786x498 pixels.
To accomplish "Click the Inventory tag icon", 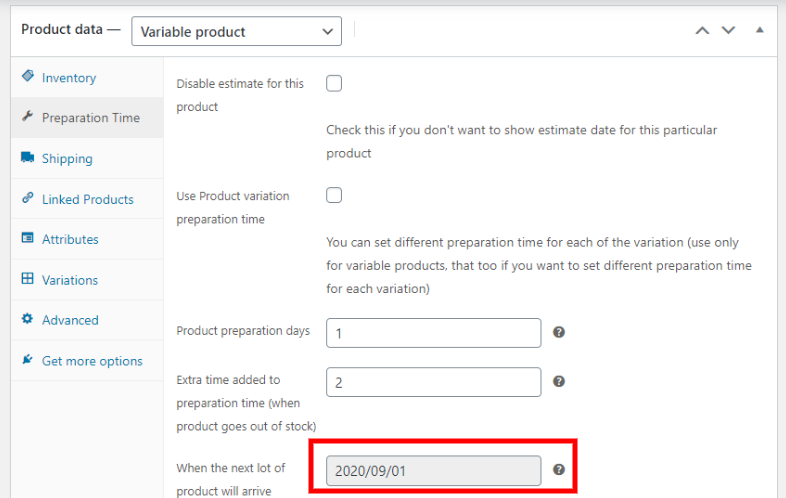I will 28,77.
